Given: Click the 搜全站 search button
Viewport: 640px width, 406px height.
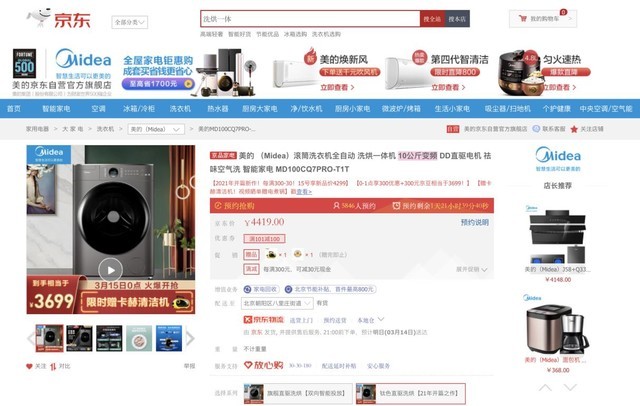Looking at the screenshot, I should [432, 19].
